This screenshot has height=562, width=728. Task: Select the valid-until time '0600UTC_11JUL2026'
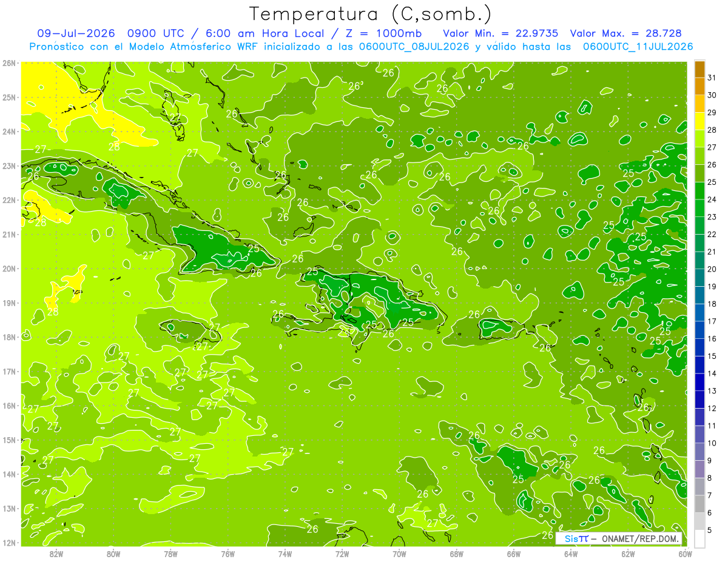click(638, 47)
